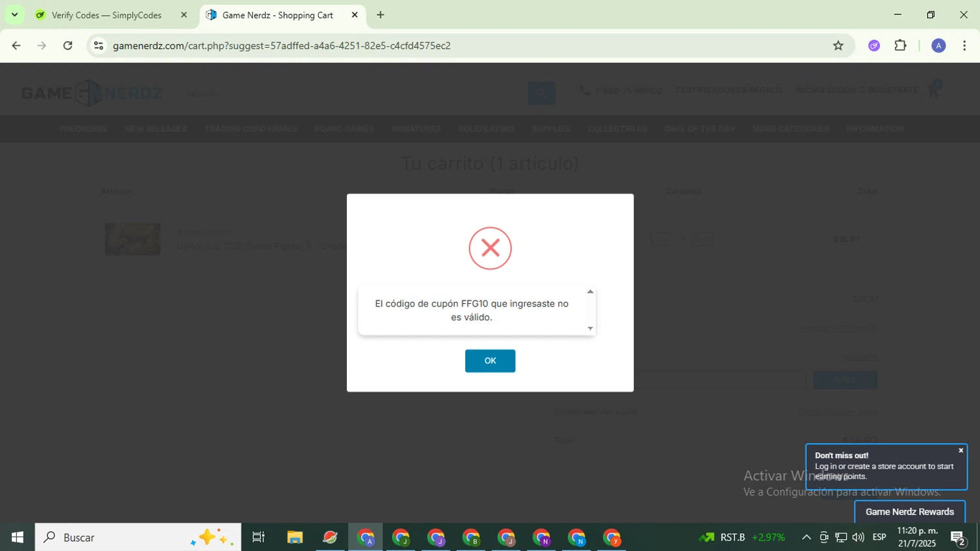Click the red X error icon in dialog
Image resolution: width=980 pixels, height=551 pixels.
[490, 248]
